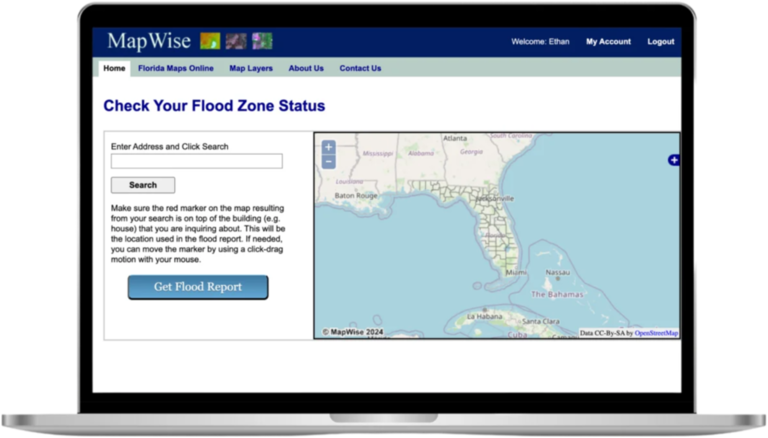The height and width of the screenshot is (438, 768).
Task: Click Nassau label on the map
Action: (x=558, y=272)
